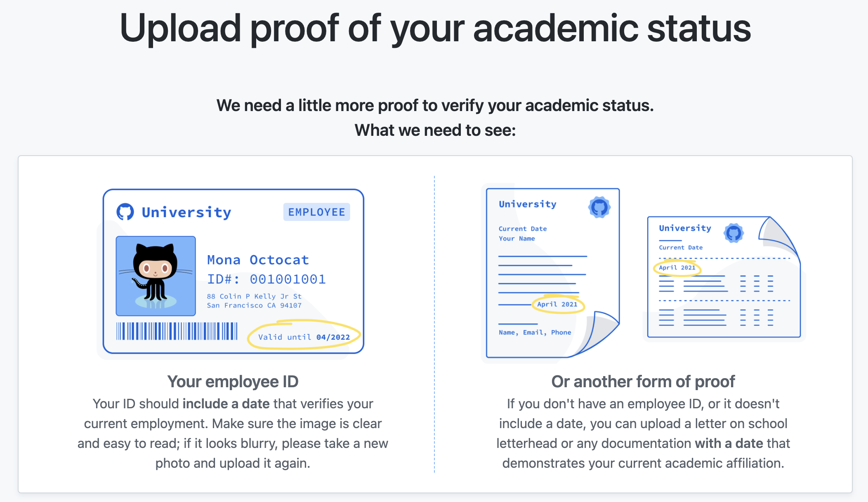Select the "Your employee ID" heading

(x=233, y=381)
